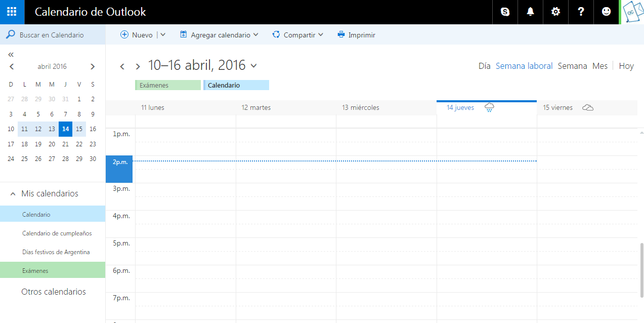Switch to Día view
Image resolution: width=644 pixels, height=323 pixels.
[485, 66]
